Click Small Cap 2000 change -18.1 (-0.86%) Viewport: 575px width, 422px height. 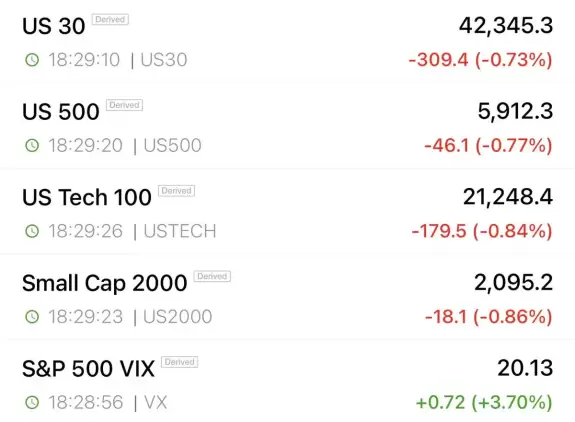pos(488,317)
